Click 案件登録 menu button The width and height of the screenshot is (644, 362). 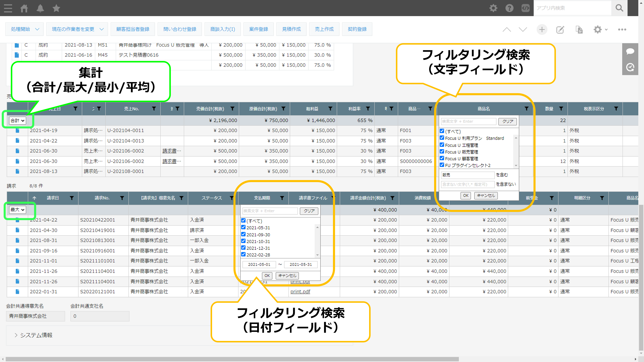(258, 29)
